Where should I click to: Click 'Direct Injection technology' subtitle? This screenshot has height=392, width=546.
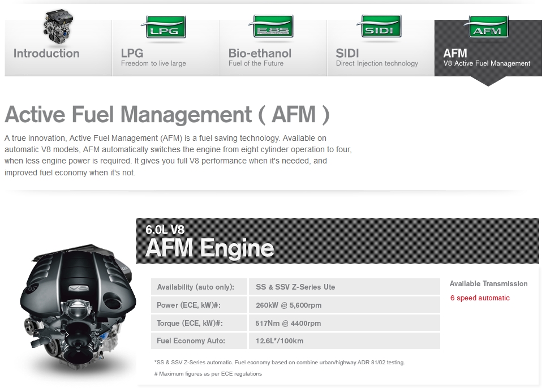[x=377, y=63]
